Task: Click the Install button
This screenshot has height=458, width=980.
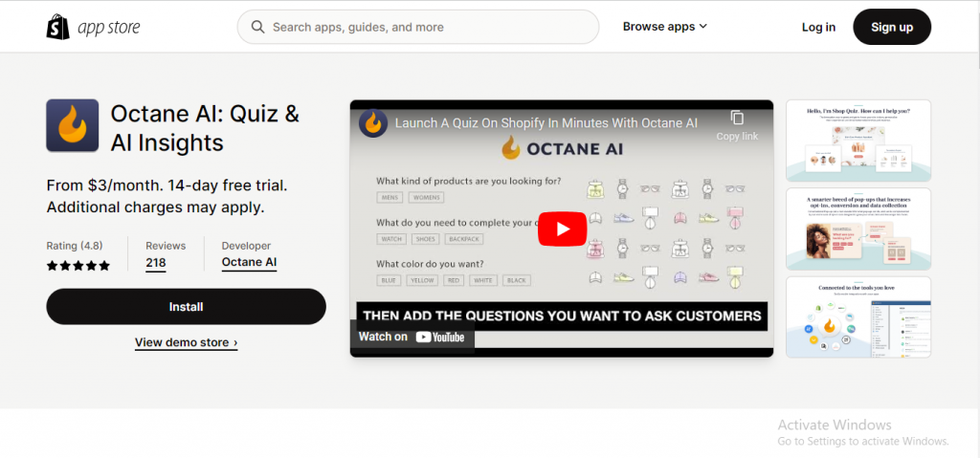Action: tap(186, 307)
